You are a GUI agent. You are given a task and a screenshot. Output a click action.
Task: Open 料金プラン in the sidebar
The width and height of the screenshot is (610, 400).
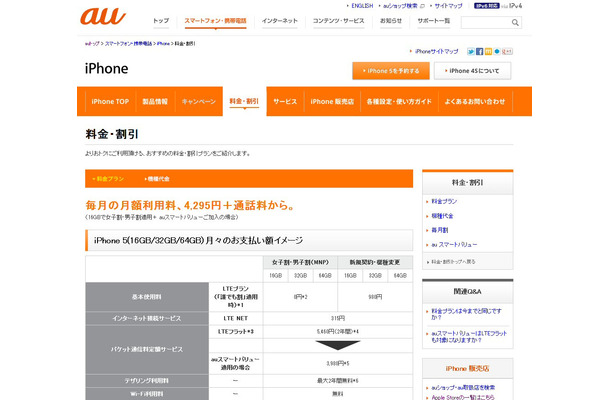[444, 202]
